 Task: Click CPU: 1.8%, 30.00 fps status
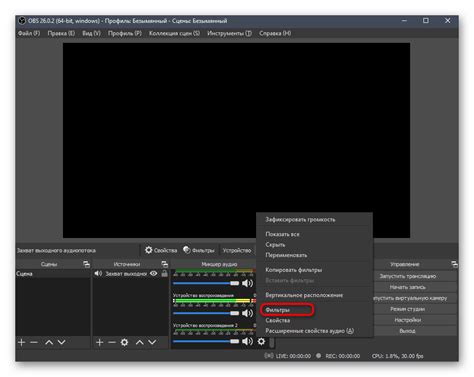[398, 356]
